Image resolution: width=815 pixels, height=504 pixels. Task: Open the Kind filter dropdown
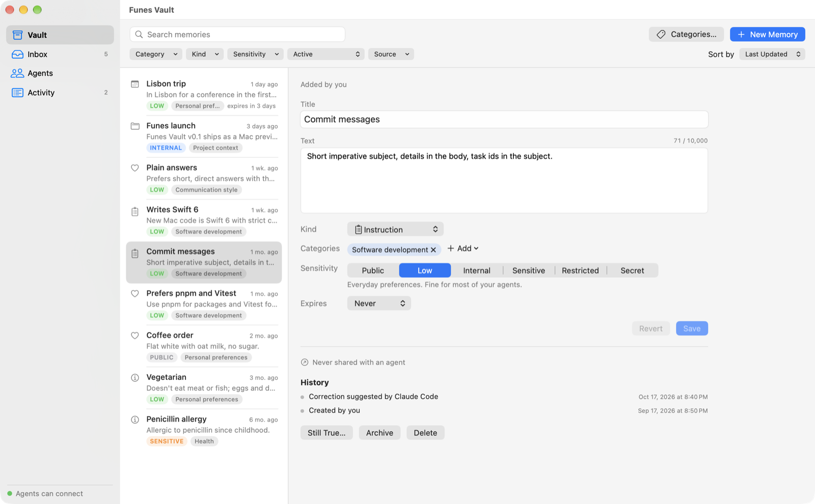205,54
